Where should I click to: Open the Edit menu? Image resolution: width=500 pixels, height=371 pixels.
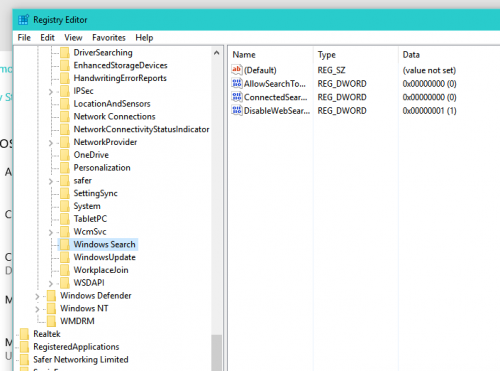(x=47, y=38)
